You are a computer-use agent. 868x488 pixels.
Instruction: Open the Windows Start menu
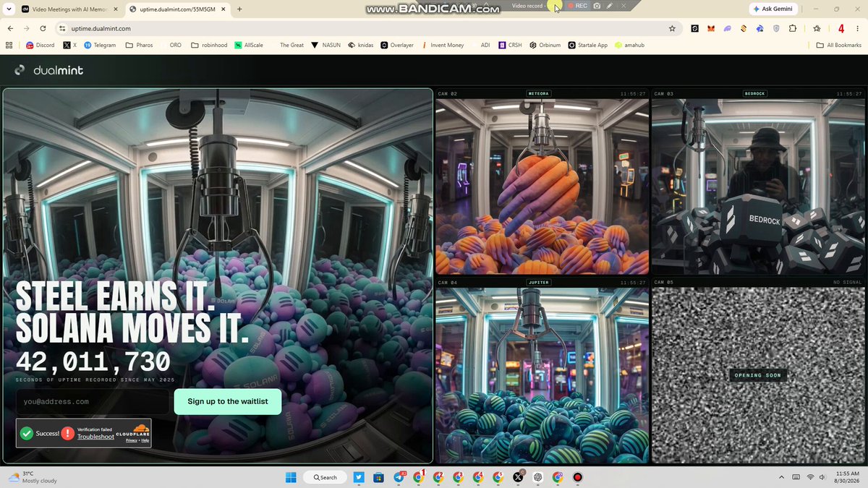click(x=291, y=477)
